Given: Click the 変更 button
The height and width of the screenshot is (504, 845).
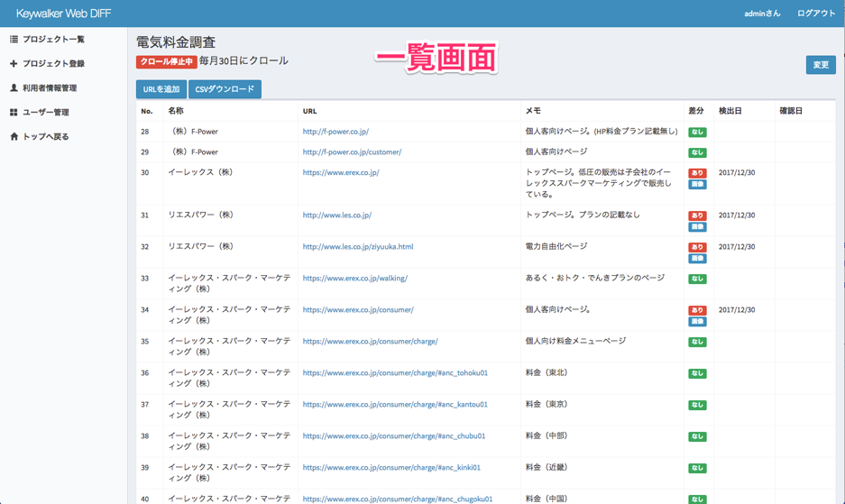Looking at the screenshot, I should pyautogui.click(x=821, y=65).
